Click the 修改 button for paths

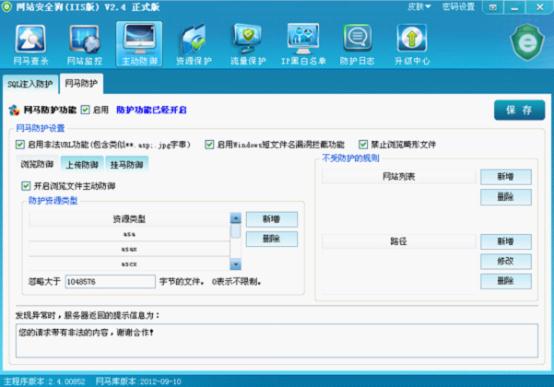click(506, 261)
